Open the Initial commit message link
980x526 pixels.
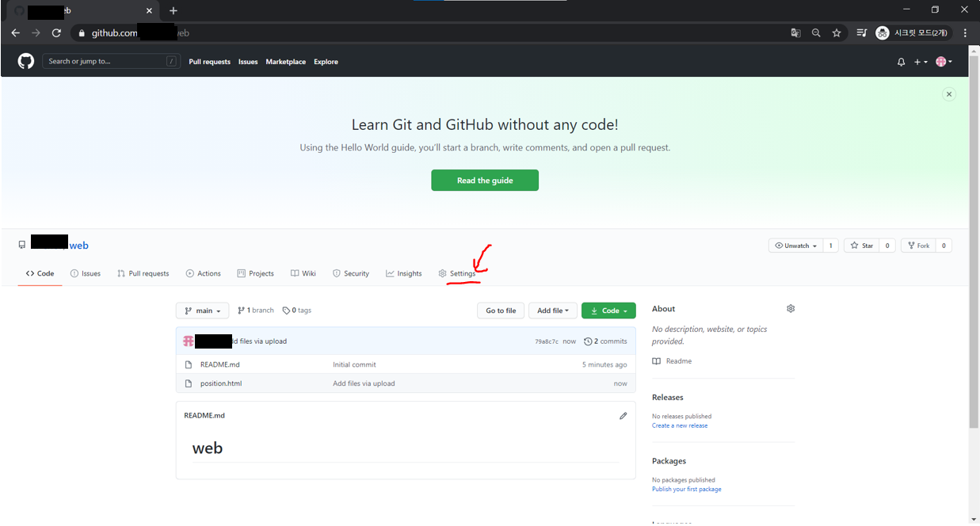click(x=354, y=364)
